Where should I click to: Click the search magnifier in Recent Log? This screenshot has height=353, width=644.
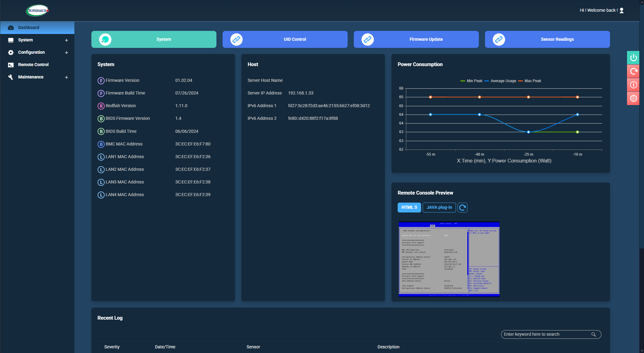coord(593,334)
